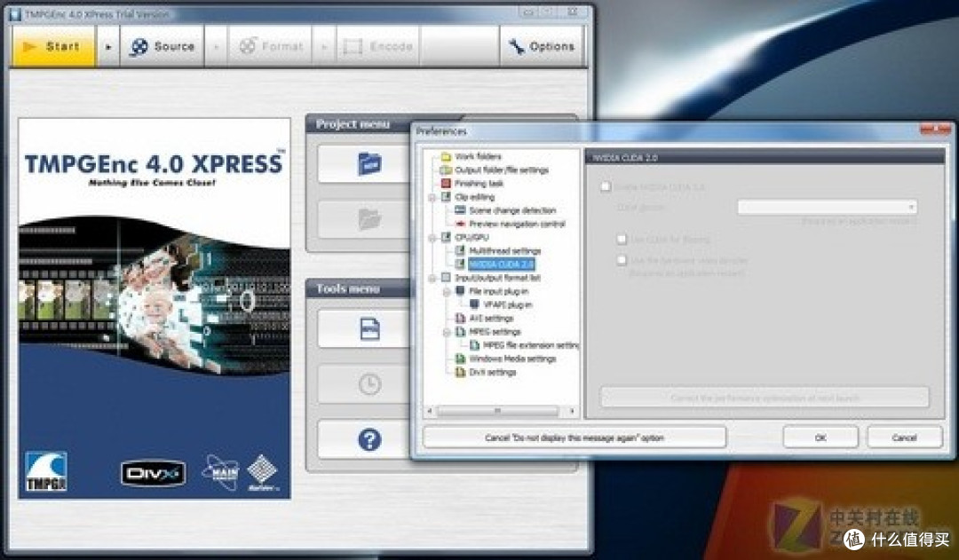Collapse the MPEG settings node
Image resolution: width=959 pixels, height=560 pixels.
pyautogui.click(x=447, y=332)
